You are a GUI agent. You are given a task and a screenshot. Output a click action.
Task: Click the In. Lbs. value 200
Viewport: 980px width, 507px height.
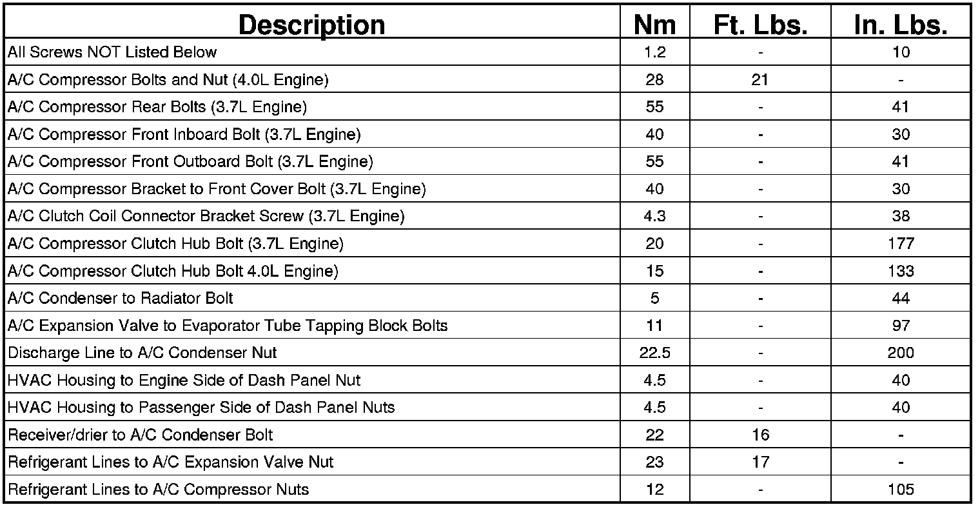coord(900,353)
